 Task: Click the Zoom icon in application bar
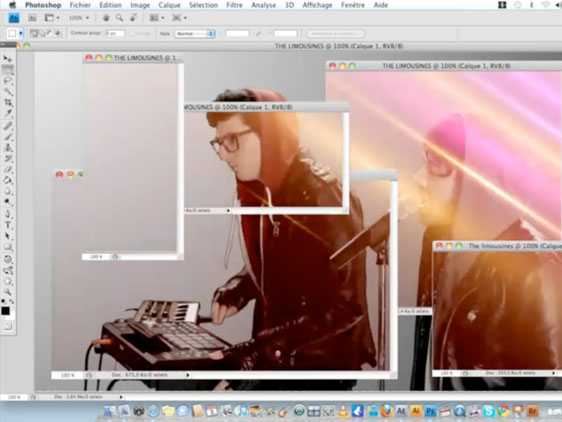coord(119,18)
